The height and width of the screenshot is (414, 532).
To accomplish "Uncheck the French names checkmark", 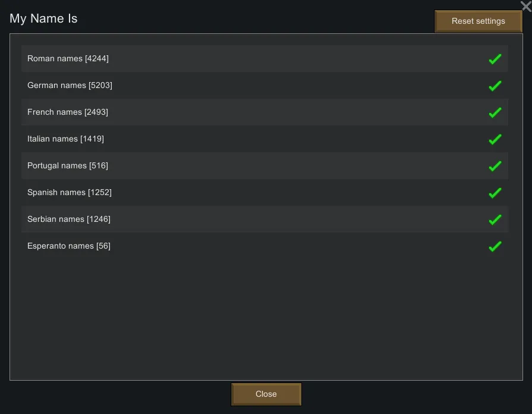I will [x=495, y=112].
